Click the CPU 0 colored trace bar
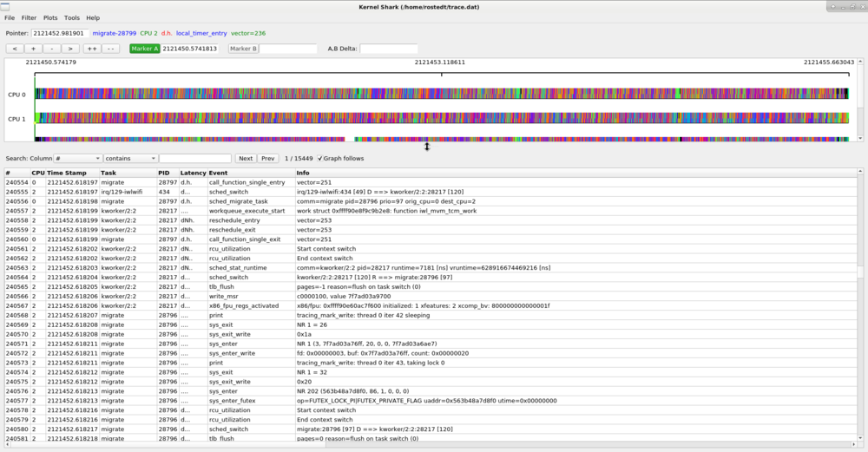The height and width of the screenshot is (452, 868). [441, 94]
